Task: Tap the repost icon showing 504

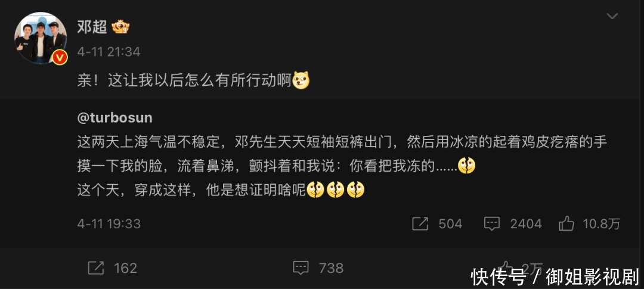Action: tap(420, 223)
